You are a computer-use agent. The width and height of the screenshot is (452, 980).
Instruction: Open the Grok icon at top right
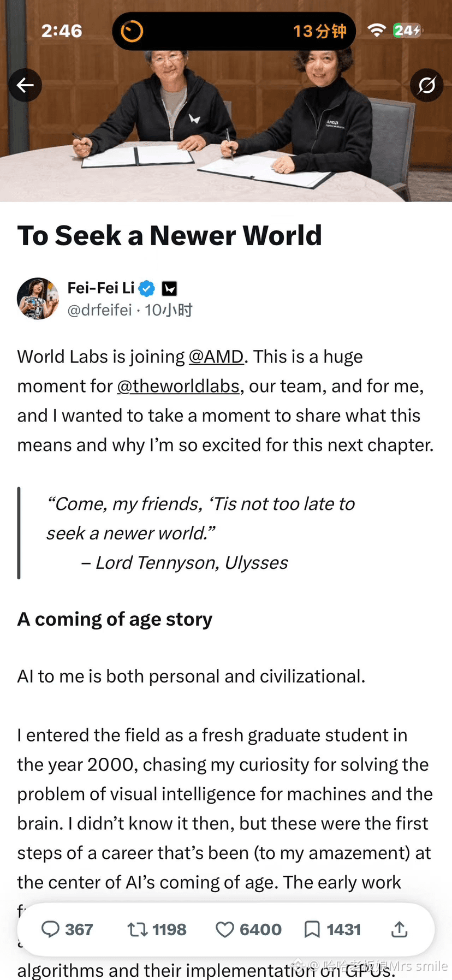pos(426,85)
